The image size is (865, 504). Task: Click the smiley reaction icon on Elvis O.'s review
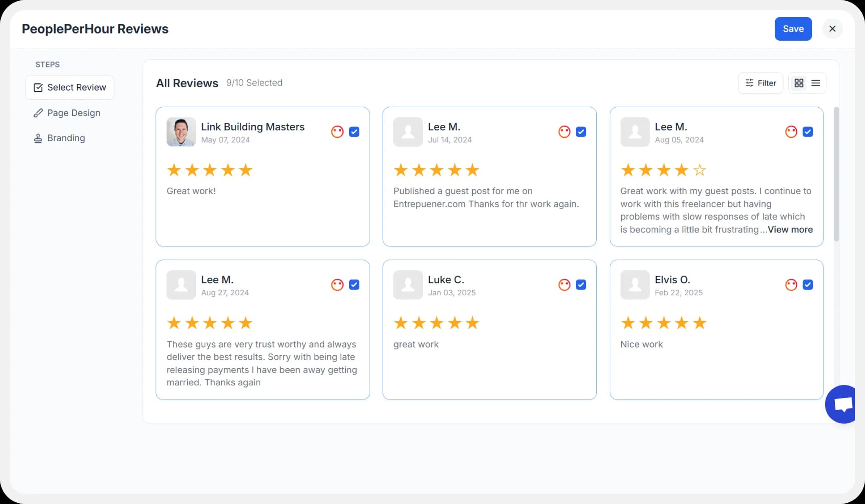coord(791,284)
